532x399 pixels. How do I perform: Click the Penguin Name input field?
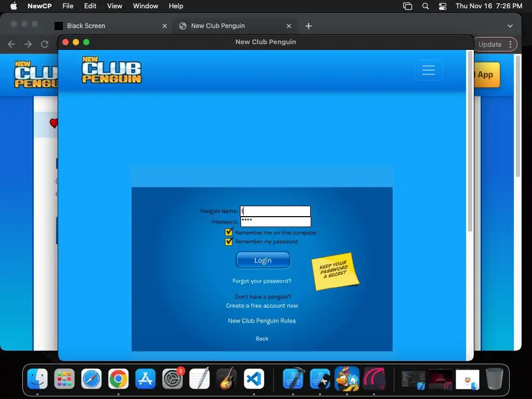[x=275, y=211]
